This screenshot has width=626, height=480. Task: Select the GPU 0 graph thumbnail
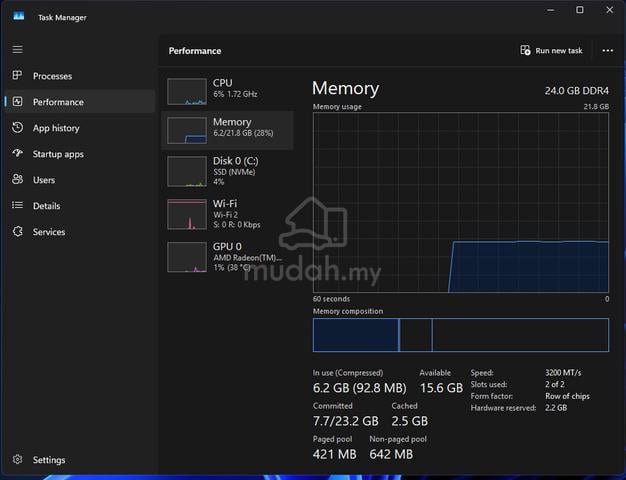coord(187,257)
